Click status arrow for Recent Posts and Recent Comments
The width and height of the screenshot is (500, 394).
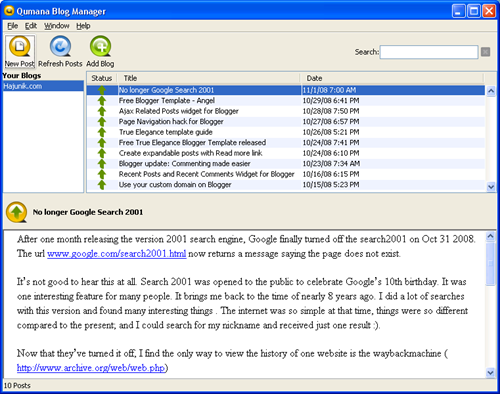tap(102, 174)
